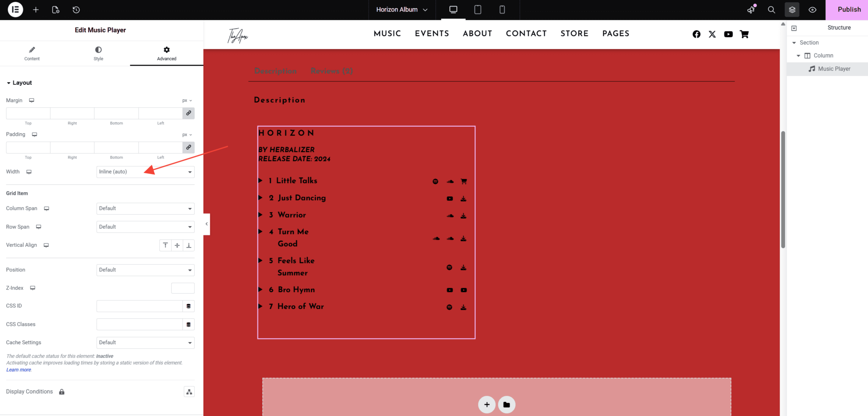
Task: Toggle linked margin values
Action: point(189,113)
